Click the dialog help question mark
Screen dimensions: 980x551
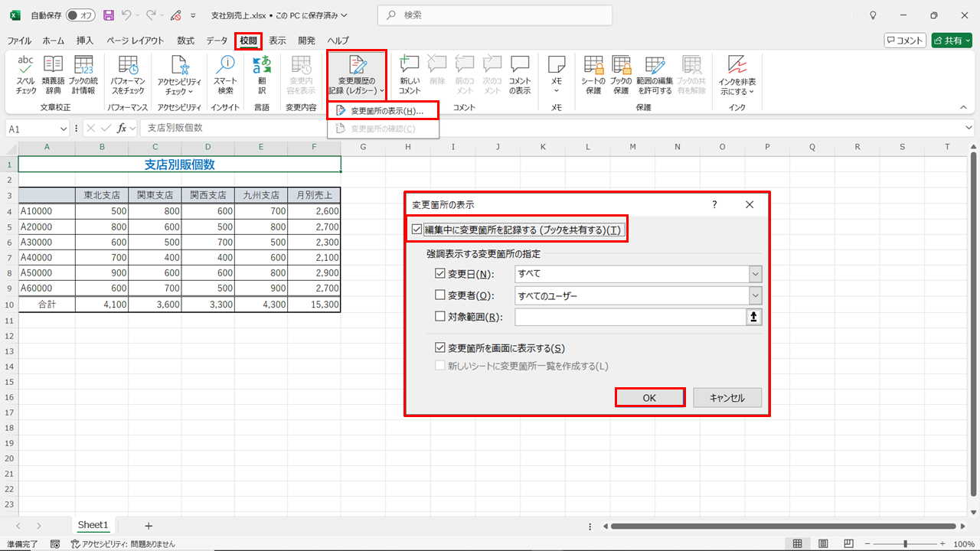[x=714, y=204]
